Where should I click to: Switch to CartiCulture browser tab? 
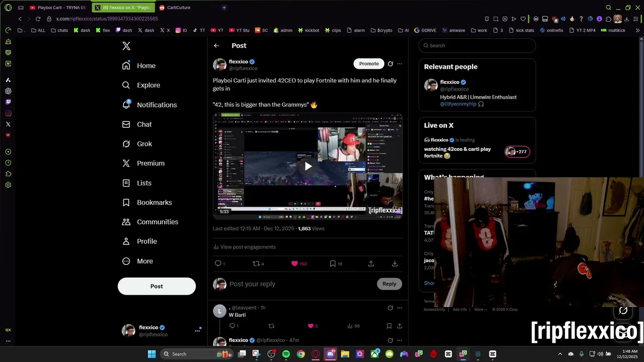click(184, 8)
